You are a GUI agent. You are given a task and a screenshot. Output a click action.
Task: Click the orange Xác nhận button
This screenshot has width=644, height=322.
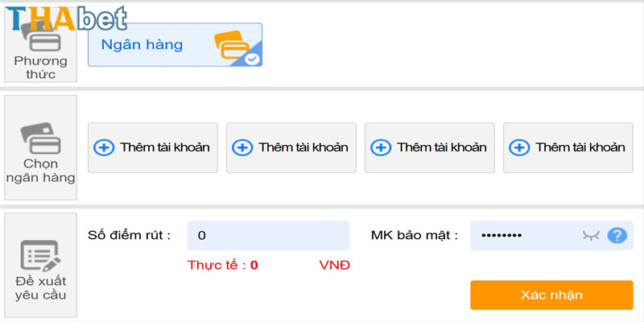(x=551, y=295)
